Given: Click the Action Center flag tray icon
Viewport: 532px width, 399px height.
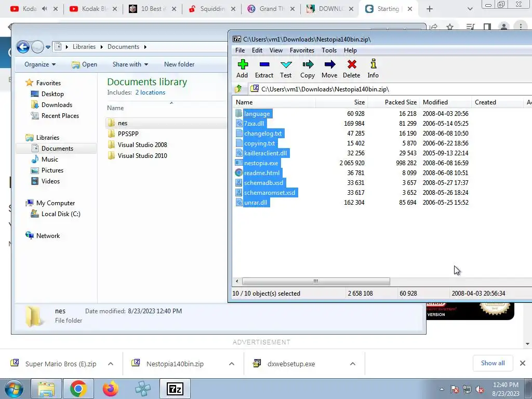Looking at the screenshot, I should tap(455, 389).
